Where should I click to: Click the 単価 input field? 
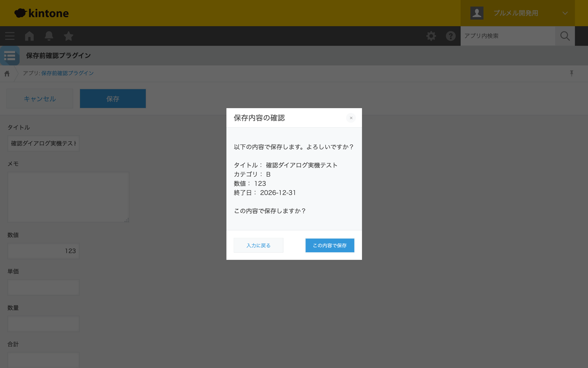coord(43,287)
